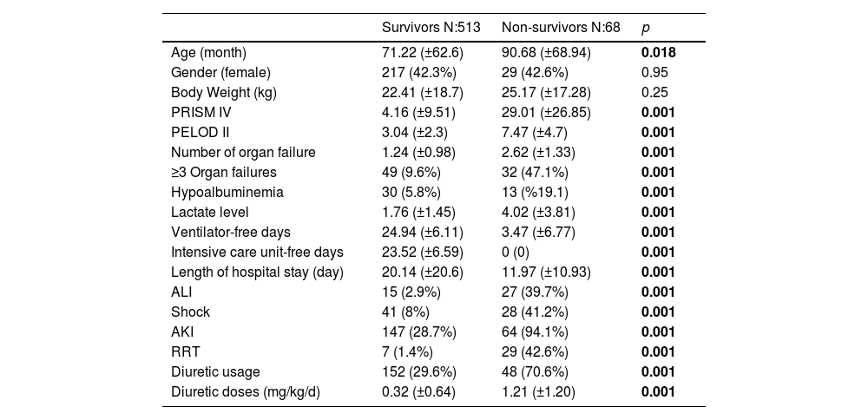
Task: Select the "Ventilator-free days" row label
Action: [231, 232]
